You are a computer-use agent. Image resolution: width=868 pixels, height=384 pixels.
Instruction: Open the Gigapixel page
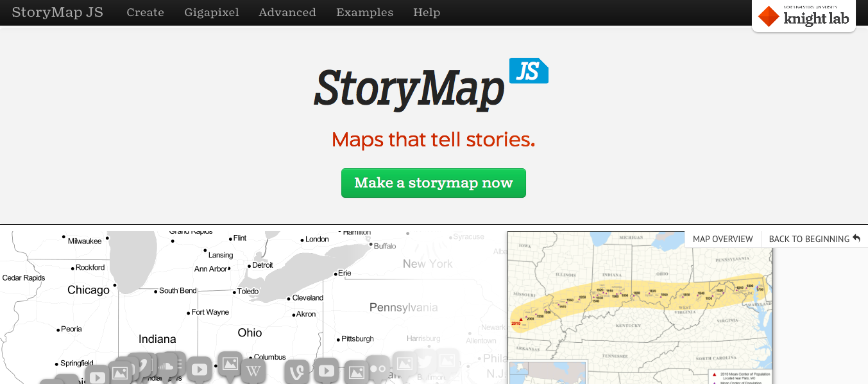click(212, 12)
